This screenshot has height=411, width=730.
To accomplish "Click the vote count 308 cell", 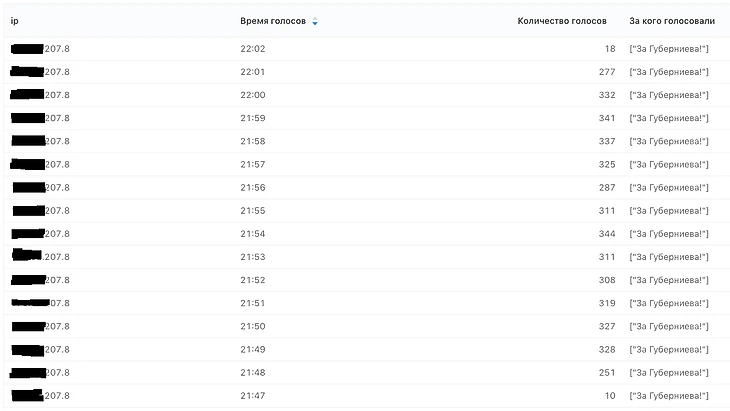I will pos(603,280).
